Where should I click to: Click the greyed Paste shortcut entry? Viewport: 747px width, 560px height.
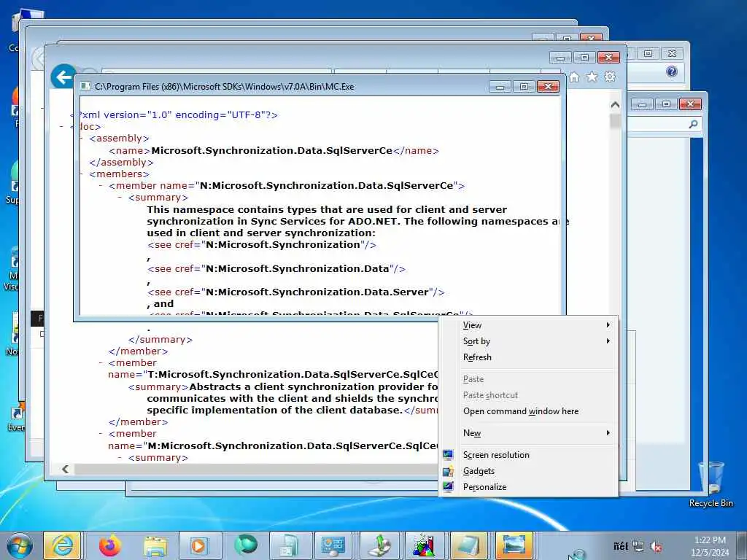coord(529,395)
